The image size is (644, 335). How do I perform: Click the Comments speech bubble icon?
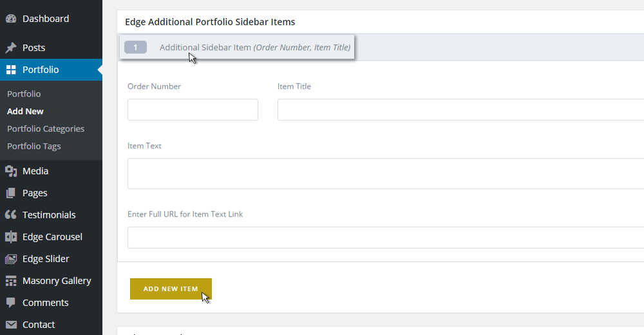(x=11, y=303)
